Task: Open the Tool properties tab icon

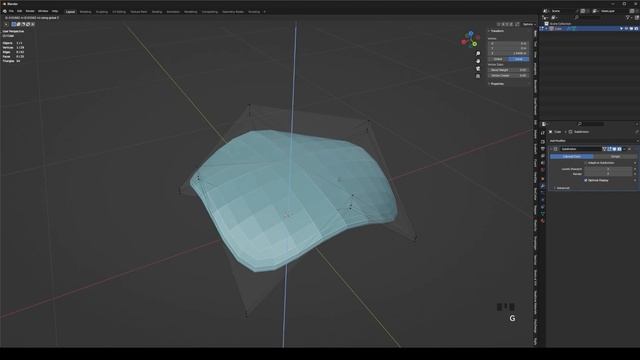Action: [542, 133]
